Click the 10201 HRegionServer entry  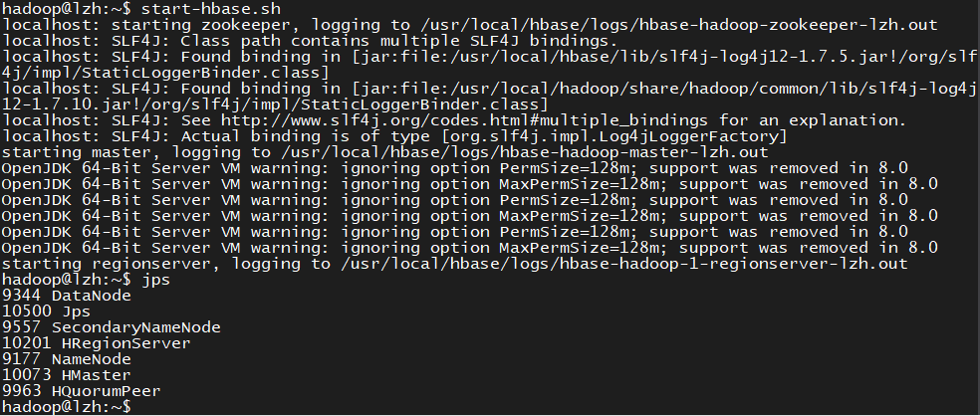coord(96,343)
